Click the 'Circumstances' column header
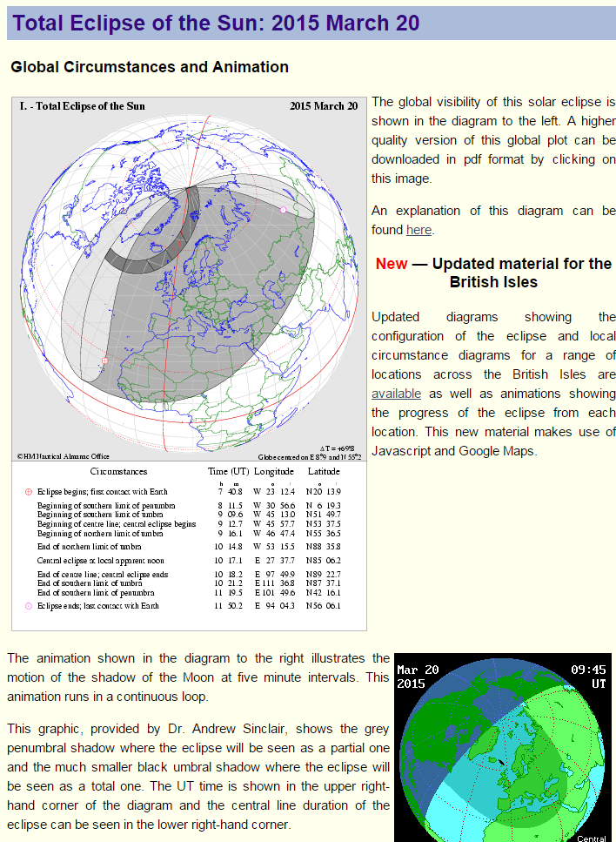 pos(118,471)
